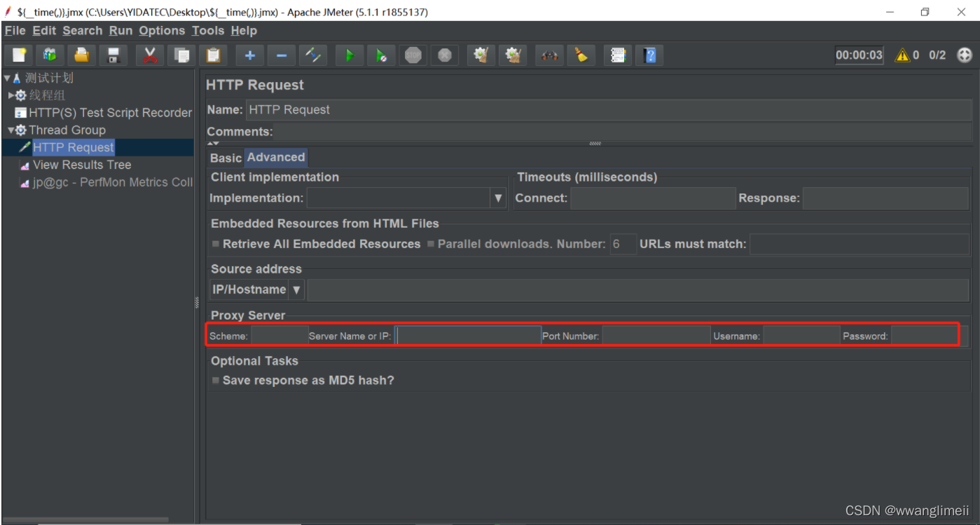The width and height of the screenshot is (980, 525).
Task: Open the Implementation dropdown
Action: coord(498,198)
